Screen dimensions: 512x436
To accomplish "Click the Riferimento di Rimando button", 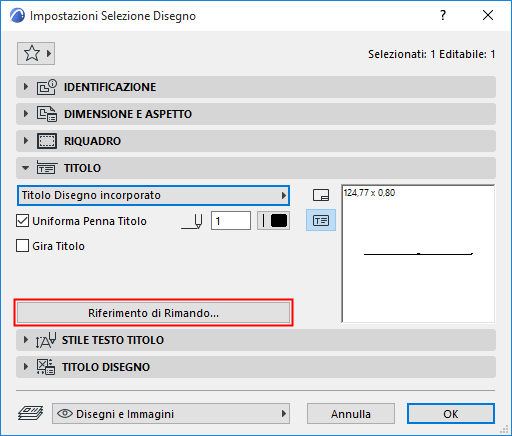I will click(x=153, y=313).
